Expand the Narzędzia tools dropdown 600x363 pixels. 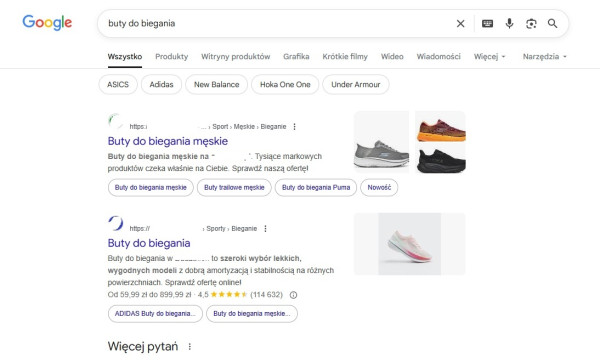click(545, 57)
